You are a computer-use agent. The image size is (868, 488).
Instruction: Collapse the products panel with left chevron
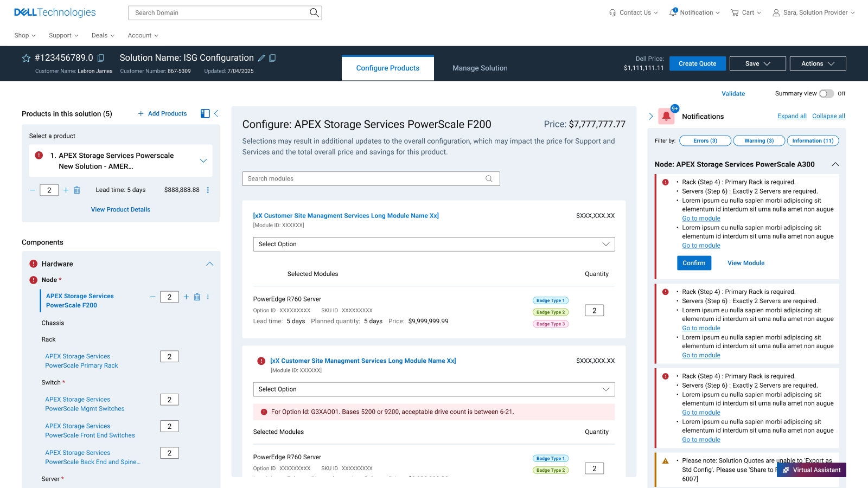click(216, 113)
